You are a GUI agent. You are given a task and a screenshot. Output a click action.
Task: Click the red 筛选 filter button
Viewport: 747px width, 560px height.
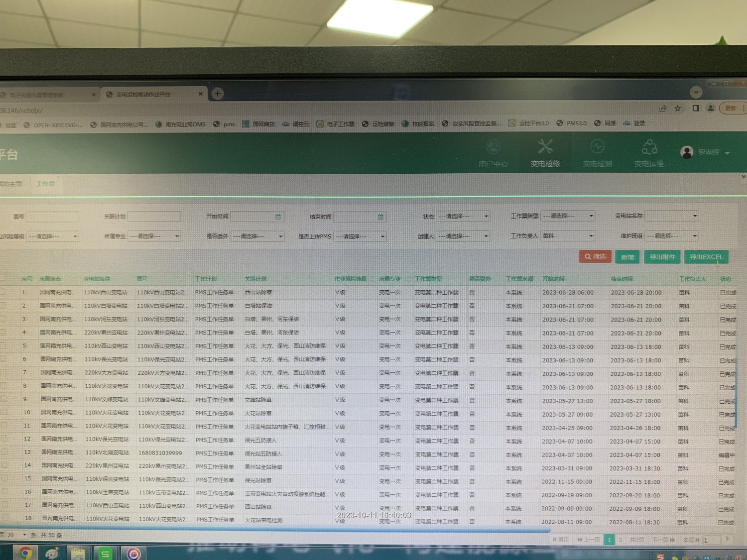(x=595, y=256)
